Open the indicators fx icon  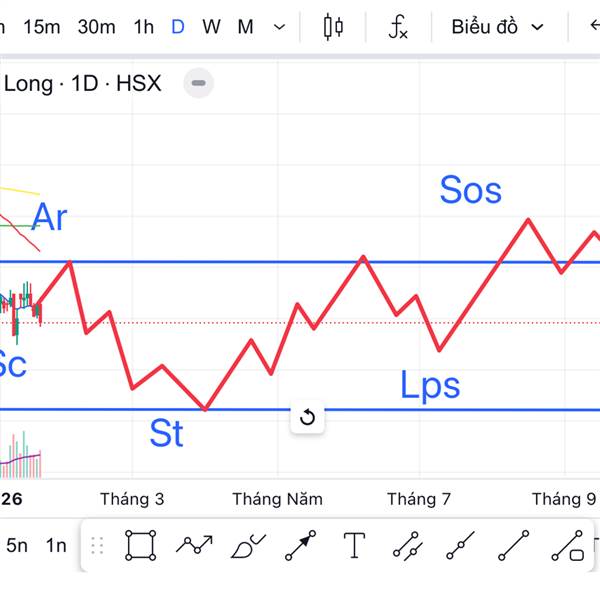[397, 27]
